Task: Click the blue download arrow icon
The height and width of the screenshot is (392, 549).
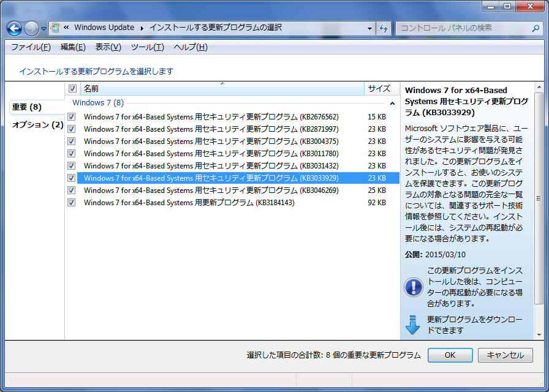Action: (414, 324)
